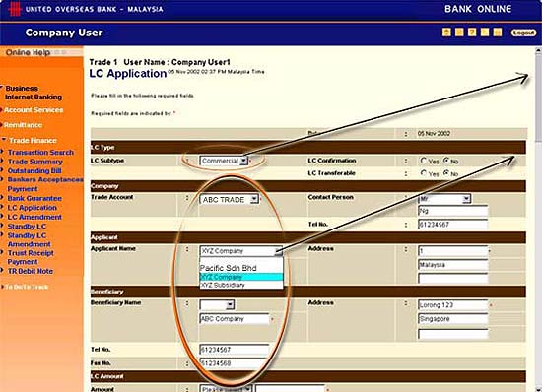This screenshot has width=542, height=392.
Task: Open Trust Receipt Payment link
Action: tap(31, 257)
